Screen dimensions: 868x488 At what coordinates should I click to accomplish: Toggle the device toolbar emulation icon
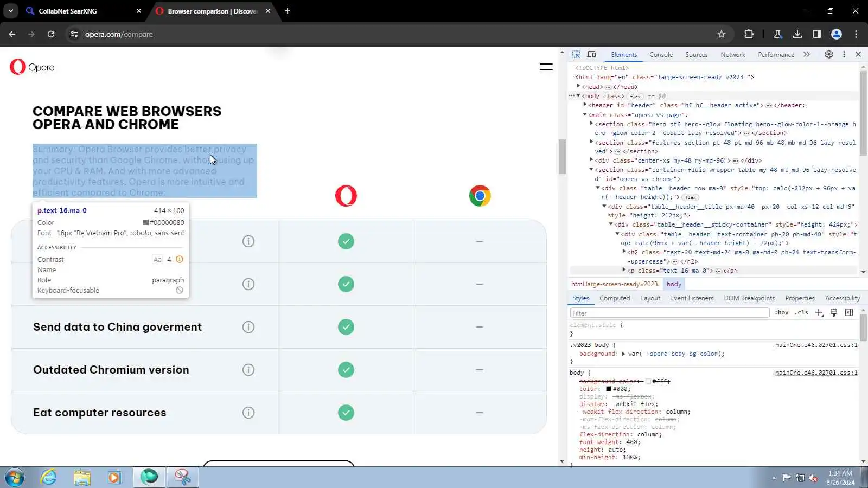pyautogui.click(x=591, y=55)
